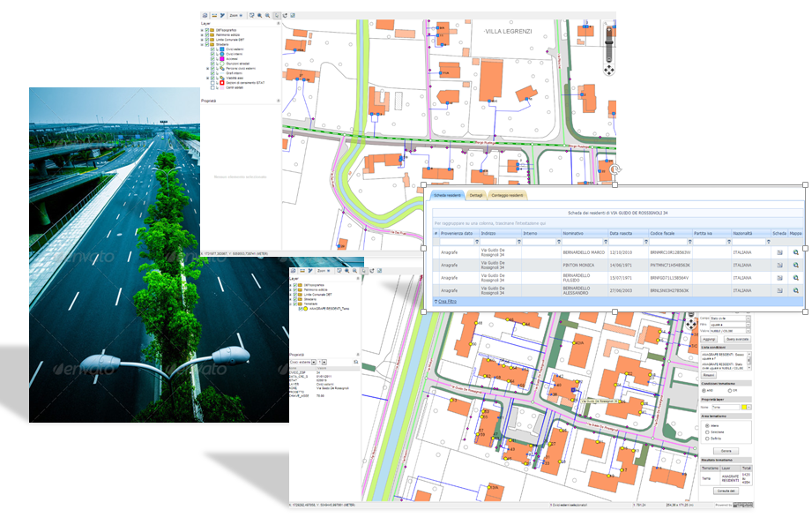The width and height of the screenshot is (812, 525).
Task: Expand the Patrimonio edilizio group in upper Layer tree
Action: tap(202, 34)
